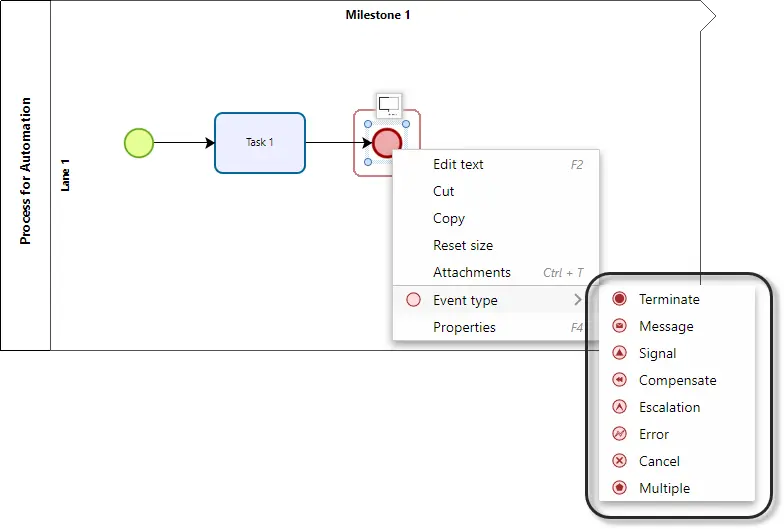Expand the Event type submenu arrow
This screenshot has width=784, height=529.
click(578, 300)
